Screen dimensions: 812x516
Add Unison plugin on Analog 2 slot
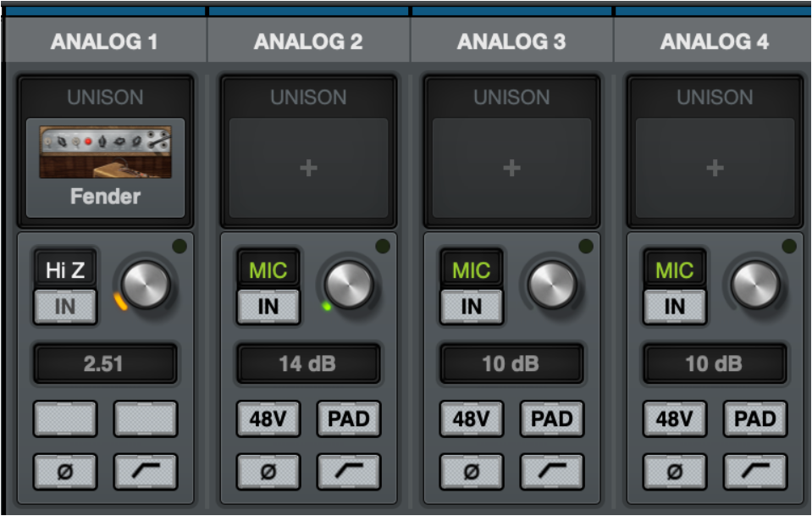(308, 168)
